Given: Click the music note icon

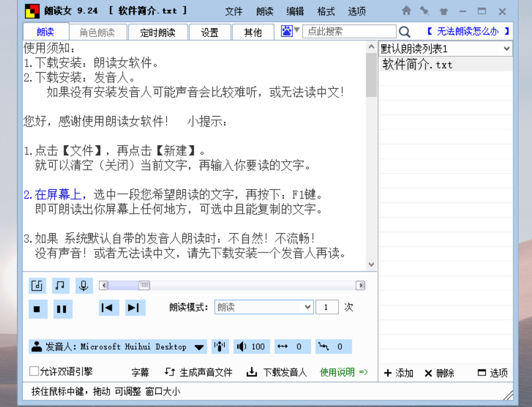Looking at the screenshot, I should point(60,286).
